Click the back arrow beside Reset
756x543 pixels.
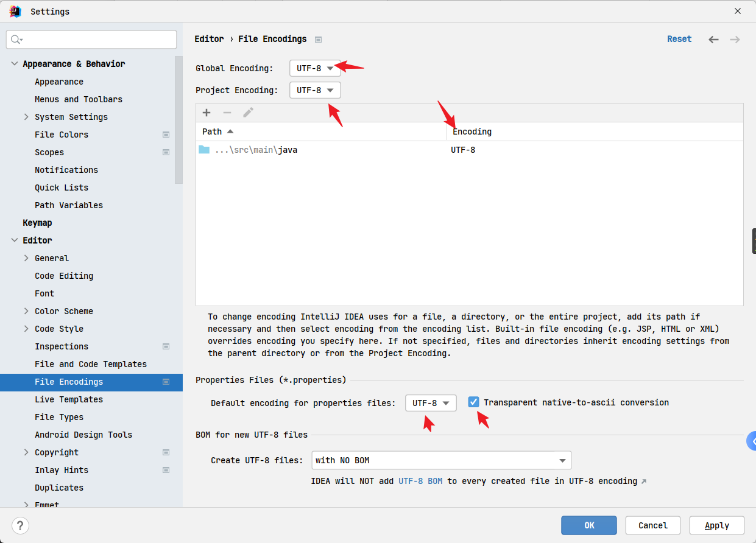coord(713,40)
